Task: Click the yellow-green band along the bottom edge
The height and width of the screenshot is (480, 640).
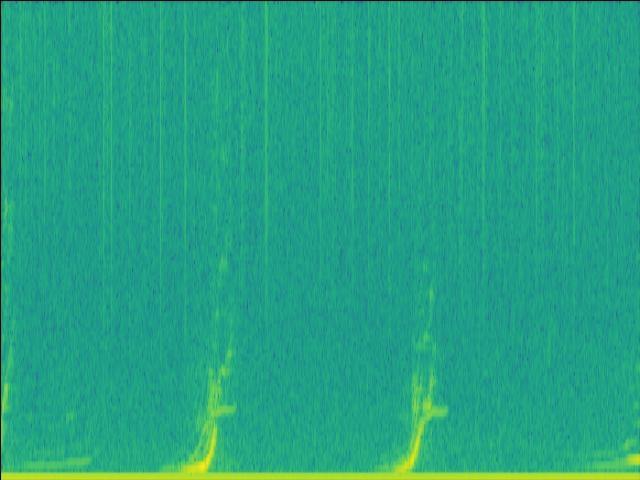Action: (320, 476)
